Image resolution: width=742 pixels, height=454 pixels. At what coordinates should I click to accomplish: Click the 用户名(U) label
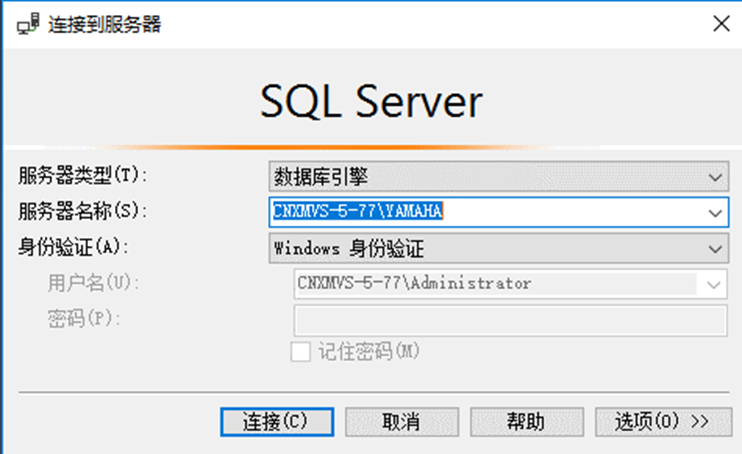(90, 283)
